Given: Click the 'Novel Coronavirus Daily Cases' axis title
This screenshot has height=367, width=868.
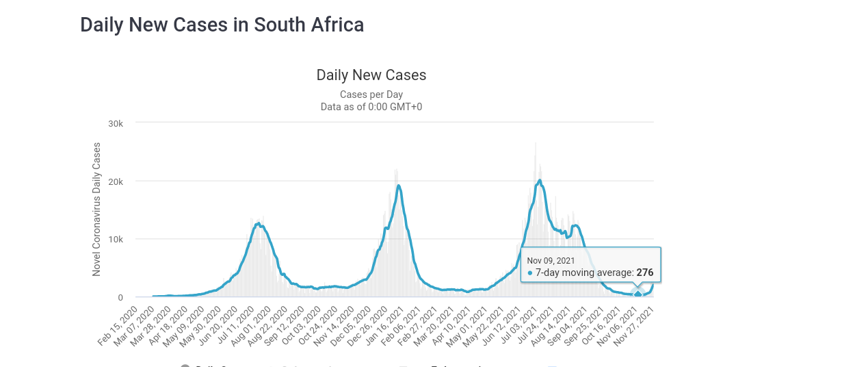Looking at the screenshot, I should point(96,210).
